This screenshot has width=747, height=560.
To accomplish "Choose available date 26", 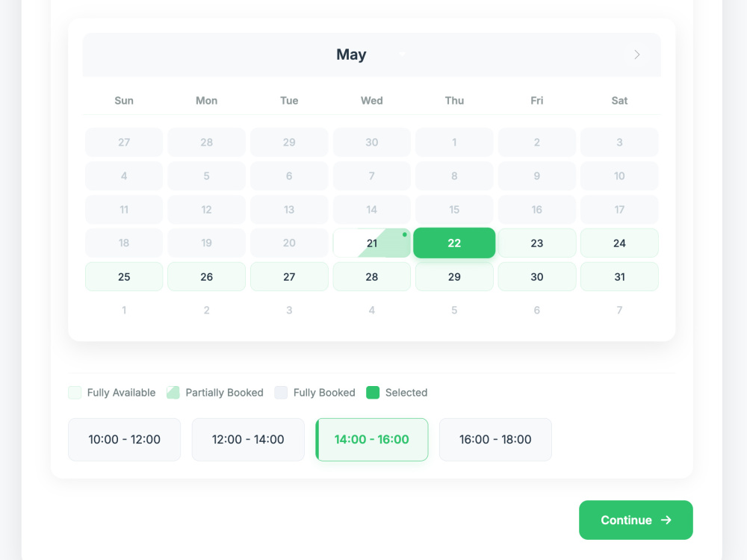I will pyautogui.click(x=206, y=277).
